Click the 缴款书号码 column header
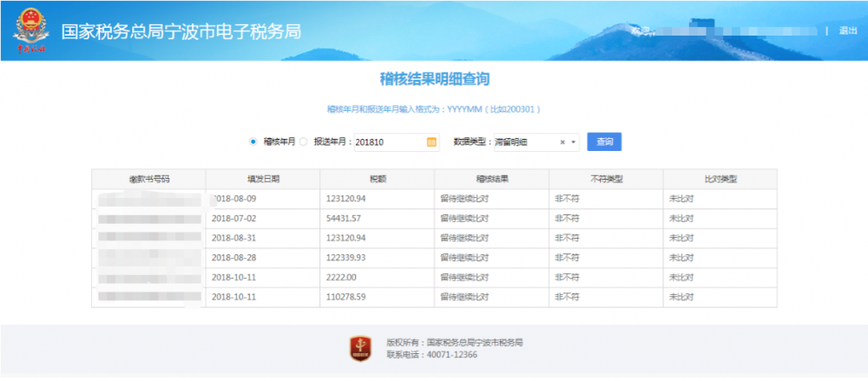The image size is (868, 381). [x=148, y=179]
